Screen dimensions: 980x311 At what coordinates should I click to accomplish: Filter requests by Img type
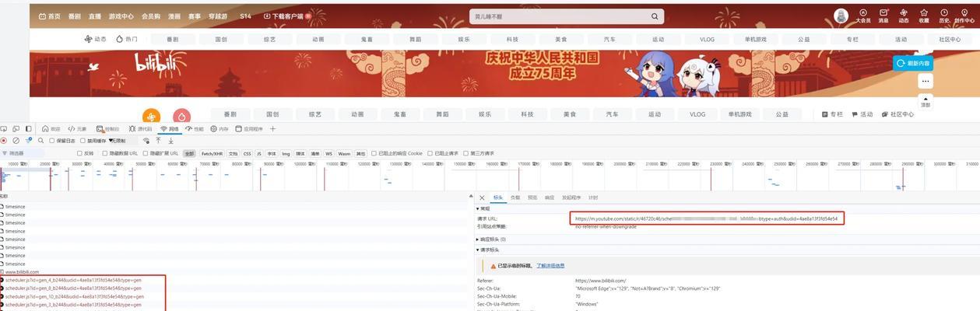286,153
